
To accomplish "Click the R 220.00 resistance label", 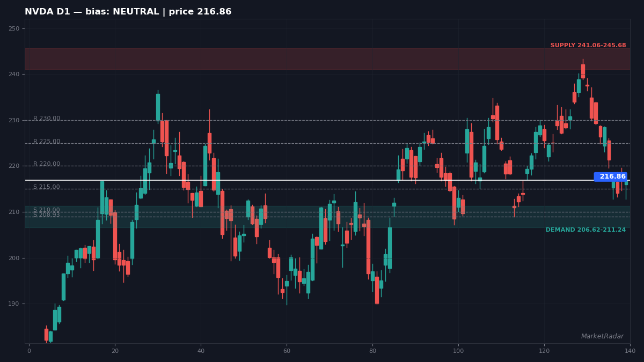I will (x=47, y=164).
